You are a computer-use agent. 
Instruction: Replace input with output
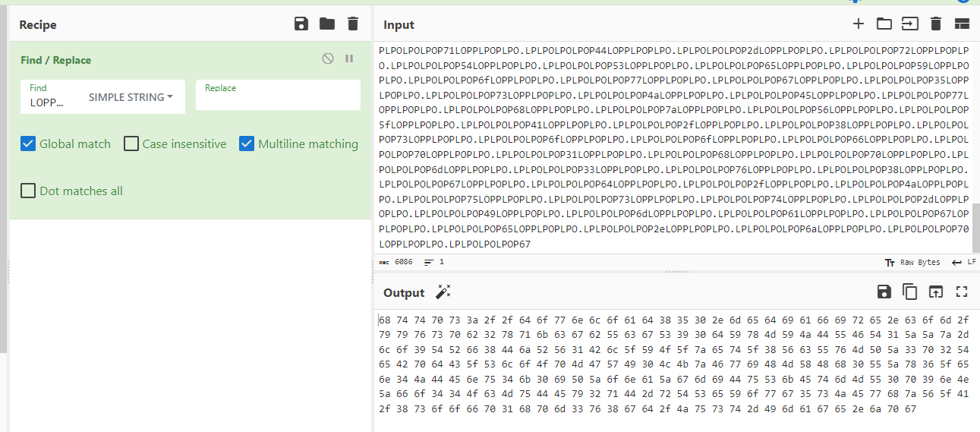coord(936,292)
